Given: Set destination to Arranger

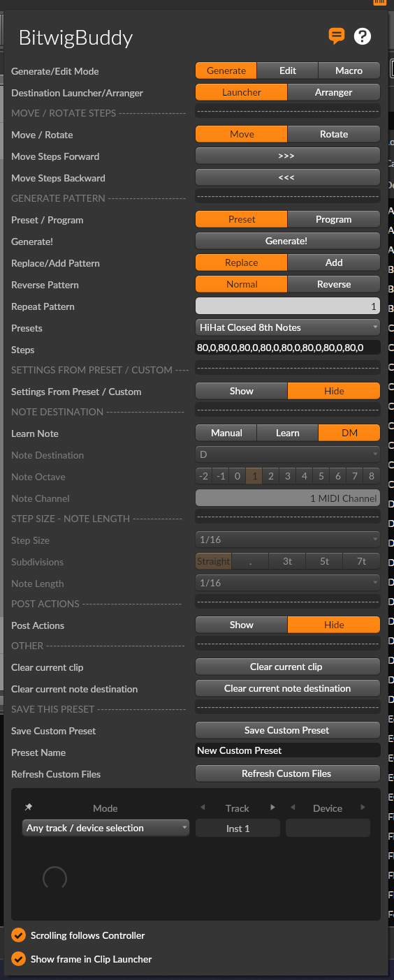Looking at the screenshot, I should [334, 92].
